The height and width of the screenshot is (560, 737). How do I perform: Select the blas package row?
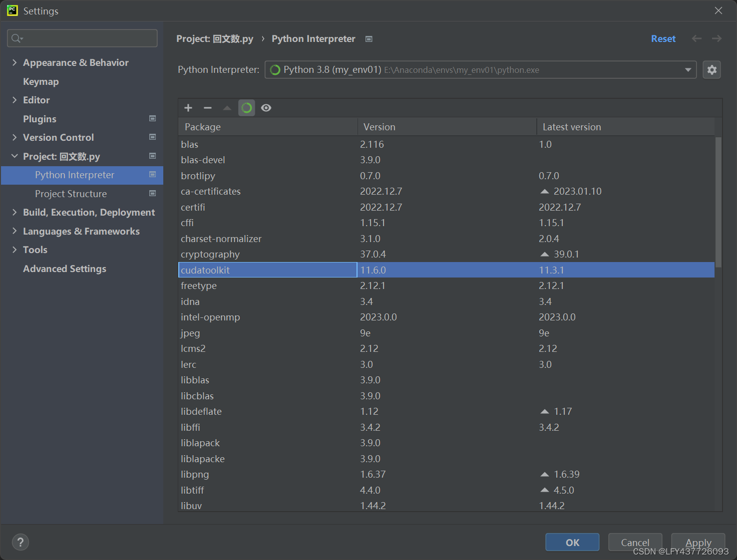[x=446, y=144]
